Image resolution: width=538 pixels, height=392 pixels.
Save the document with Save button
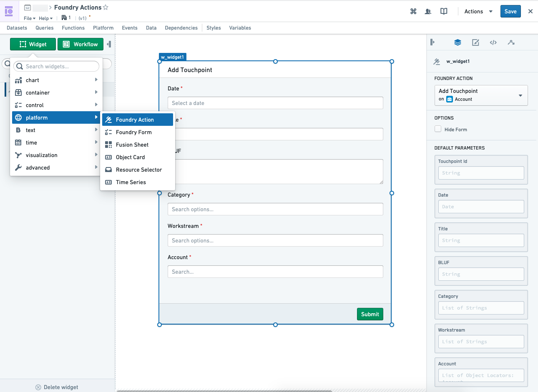(510, 11)
